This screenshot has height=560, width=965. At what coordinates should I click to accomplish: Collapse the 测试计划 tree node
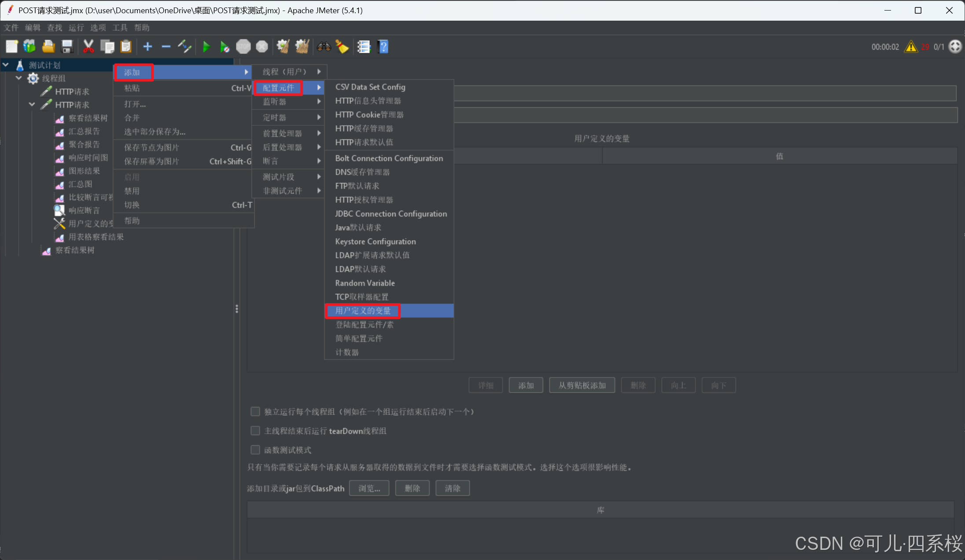tap(6, 65)
